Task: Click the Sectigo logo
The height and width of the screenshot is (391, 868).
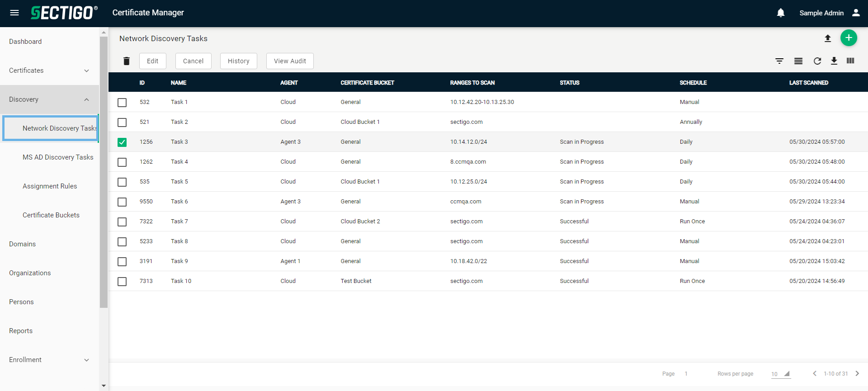Action: coord(64,13)
